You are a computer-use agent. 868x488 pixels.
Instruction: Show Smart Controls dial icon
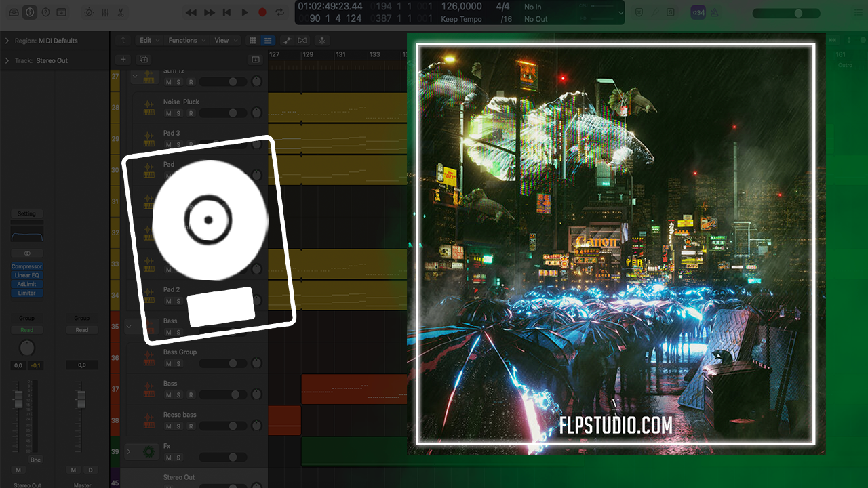89,12
